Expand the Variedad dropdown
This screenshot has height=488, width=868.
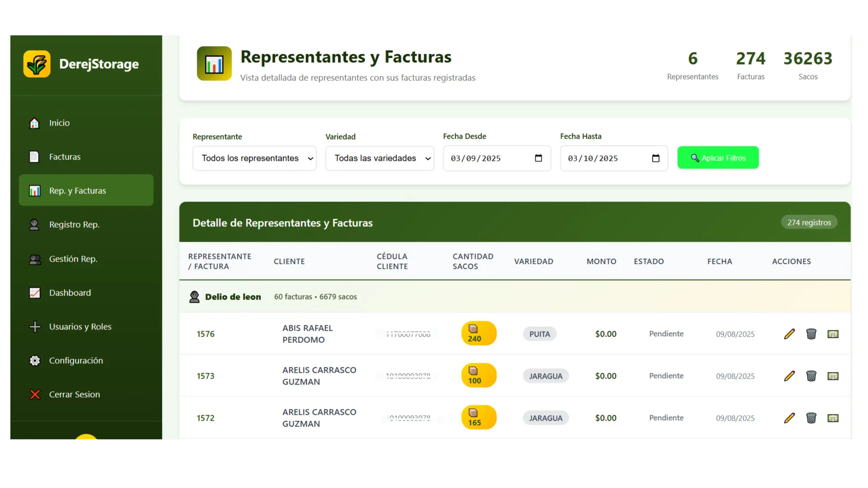tap(379, 158)
